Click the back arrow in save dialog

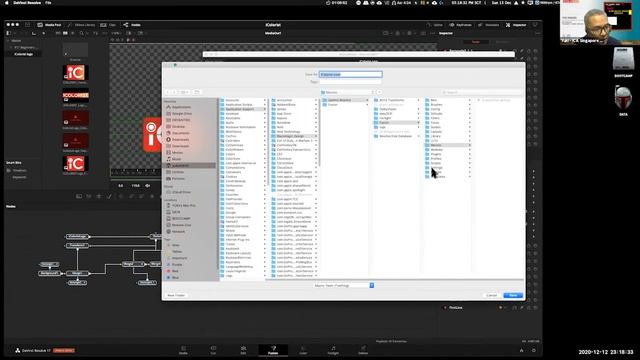168,92
